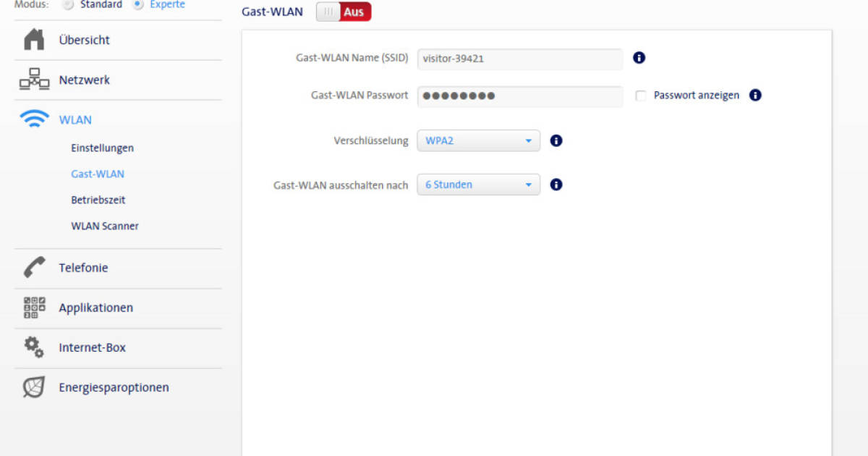Click the Verschlüsselung label
Image resolution: width=868 pixels, height=456 pixels.
click(x=371, y=141)
